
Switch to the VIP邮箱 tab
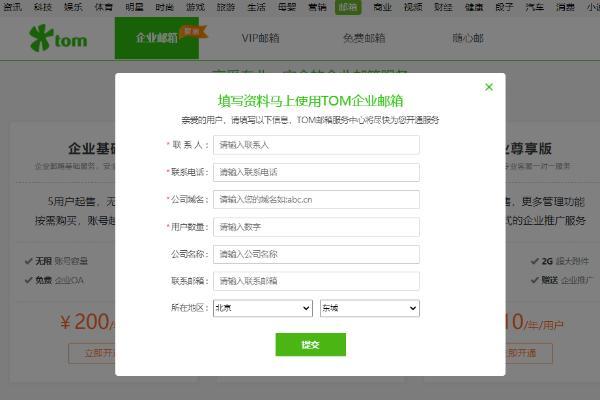tap(261, 38)
